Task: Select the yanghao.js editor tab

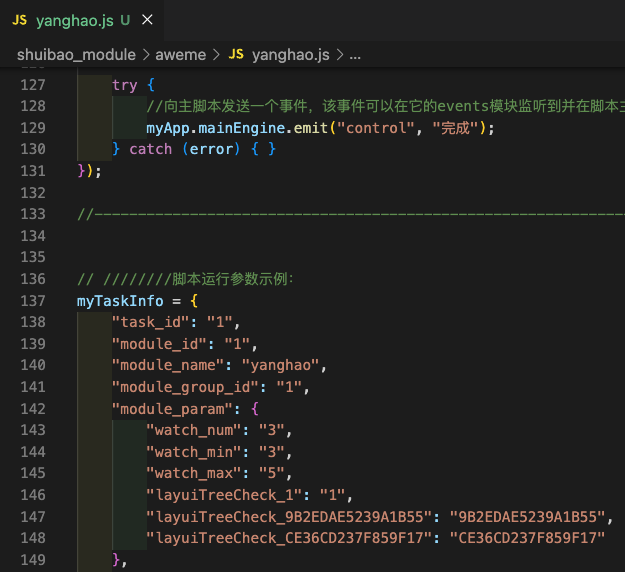Action: coord(76,20)
